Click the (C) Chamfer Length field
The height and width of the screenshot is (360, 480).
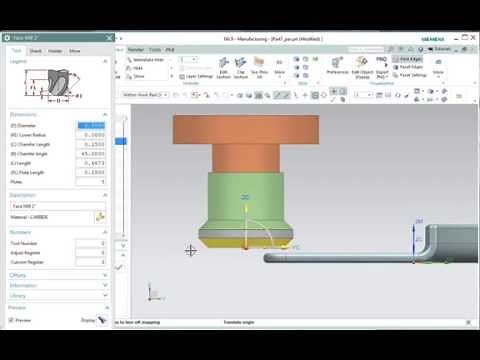click(91, 144)
